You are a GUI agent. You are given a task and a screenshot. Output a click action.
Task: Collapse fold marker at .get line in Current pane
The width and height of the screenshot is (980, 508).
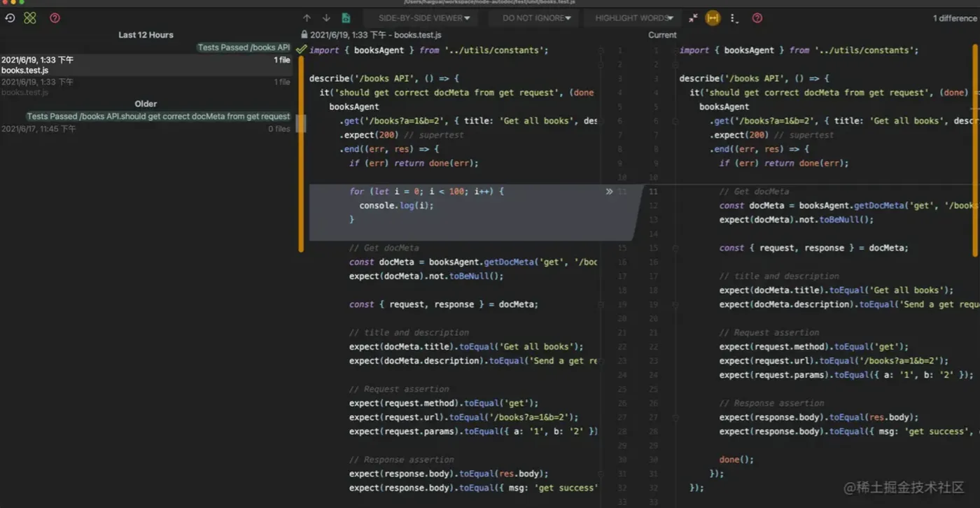(x=675, y=121)
